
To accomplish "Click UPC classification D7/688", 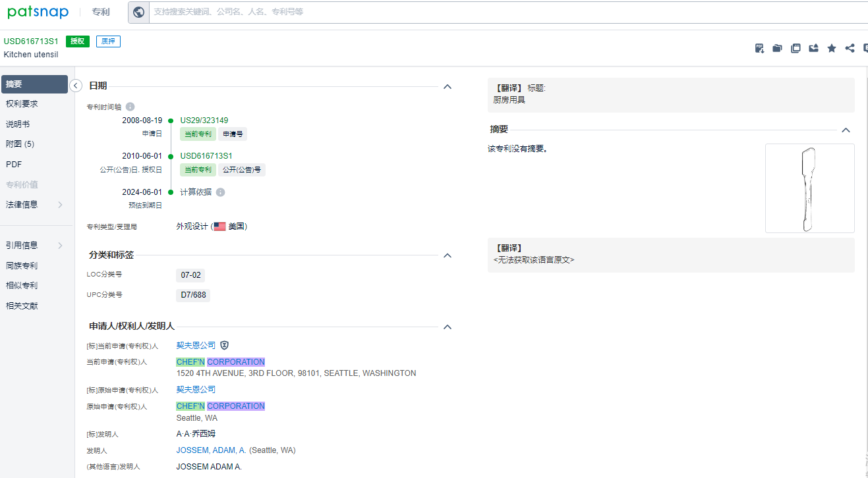I will (x=193, y=295).
